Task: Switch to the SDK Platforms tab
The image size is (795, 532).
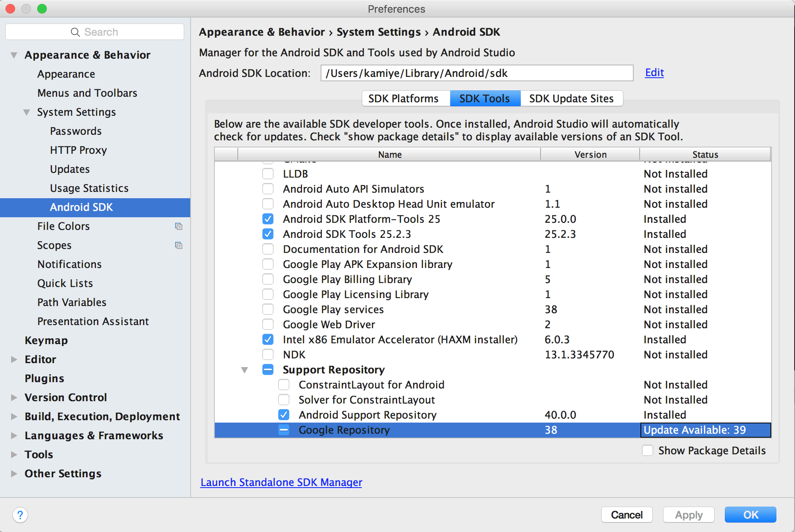Action: tap(403, 99)
